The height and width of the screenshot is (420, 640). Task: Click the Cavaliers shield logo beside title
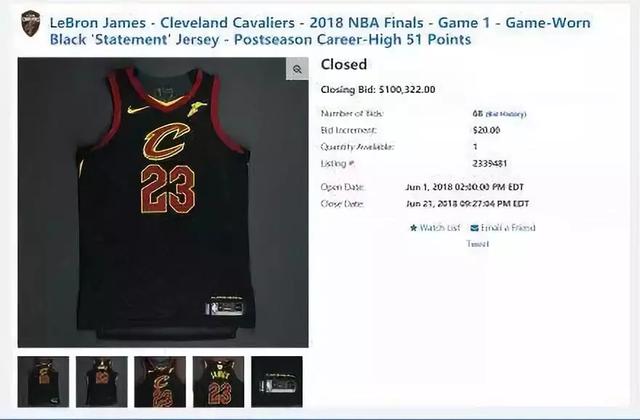tap(31, 24)
